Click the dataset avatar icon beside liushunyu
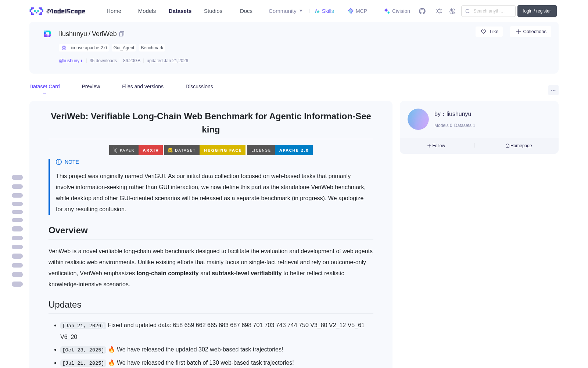 tap(47, 34)
